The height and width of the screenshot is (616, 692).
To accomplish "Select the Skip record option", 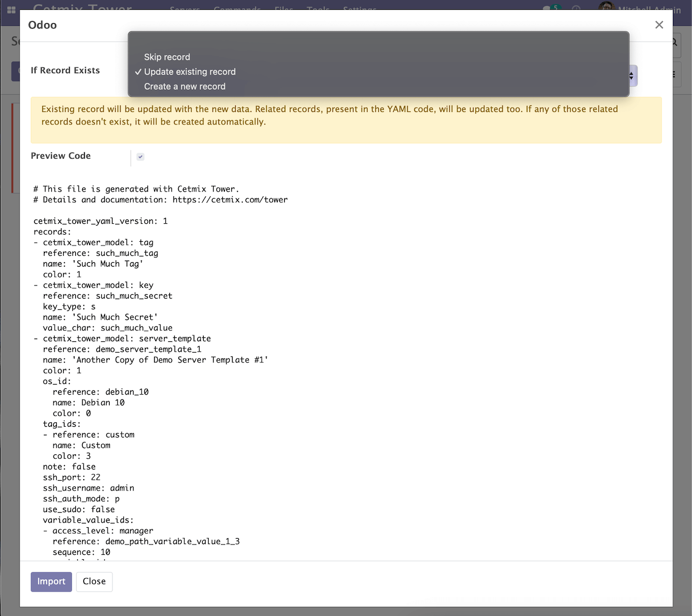I will 167,57.
